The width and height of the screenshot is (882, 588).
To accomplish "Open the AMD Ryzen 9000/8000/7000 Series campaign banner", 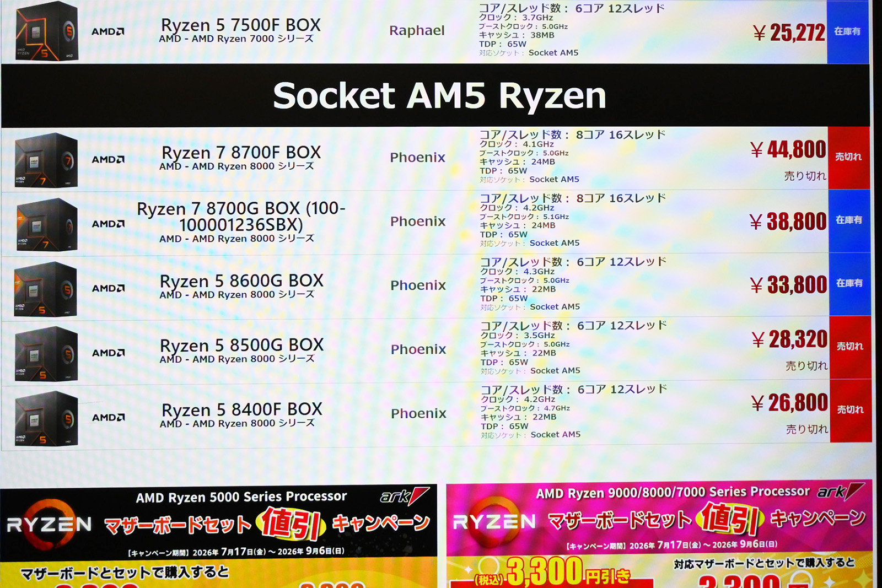I will pyautogui.click(x=659, y=533).
